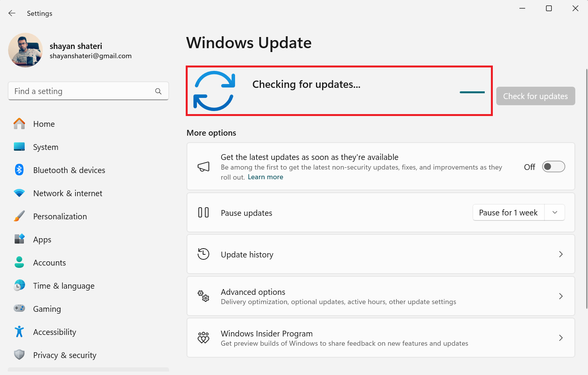Expand Update history chevron

coord(561,254)
